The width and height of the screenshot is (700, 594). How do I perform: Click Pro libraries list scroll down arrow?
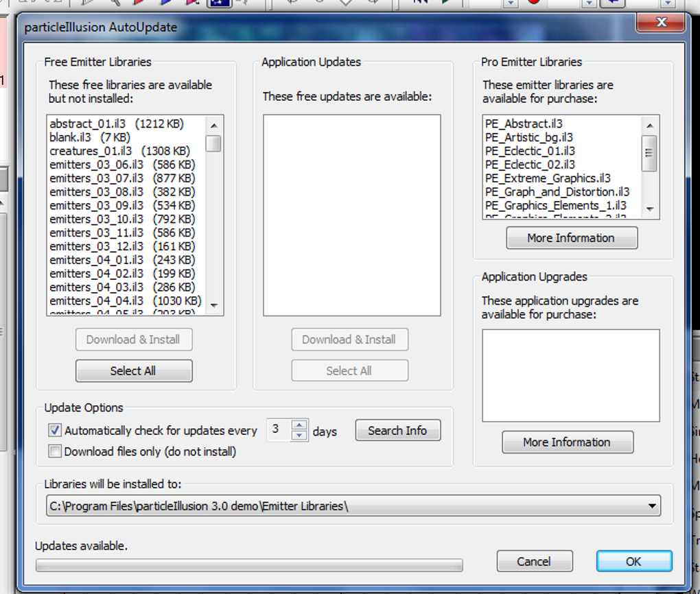[649, 209]
